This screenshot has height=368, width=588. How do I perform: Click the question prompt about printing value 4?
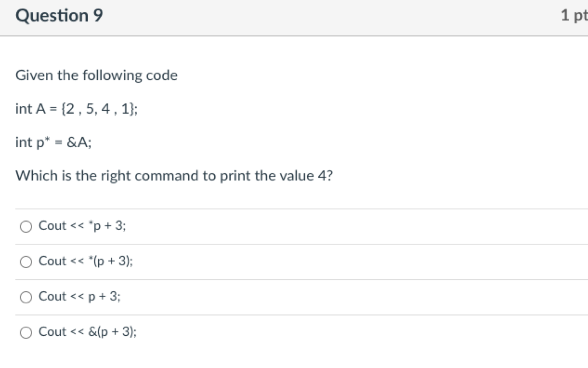coord(174,176)
